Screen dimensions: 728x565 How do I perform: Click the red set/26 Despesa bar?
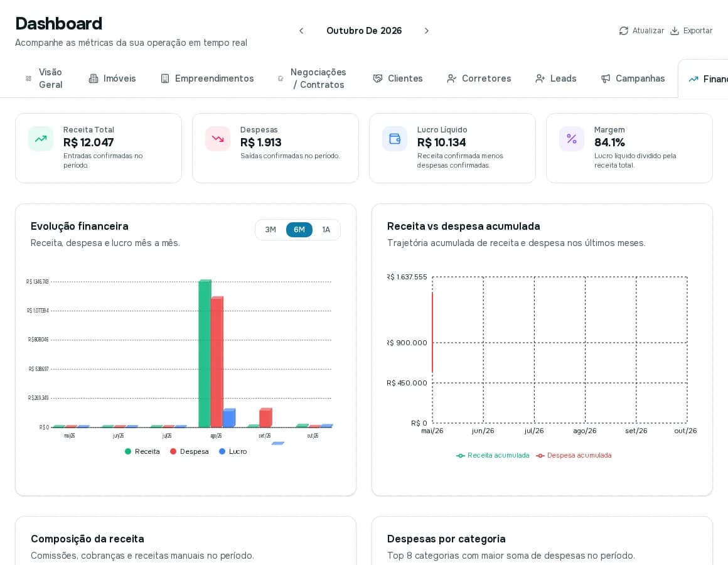coord(265,418)
